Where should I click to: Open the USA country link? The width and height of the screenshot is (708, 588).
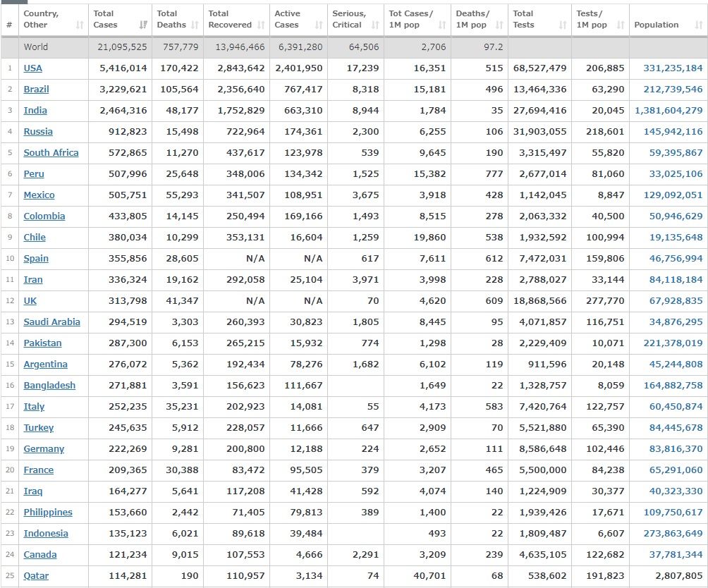(33, 68)
